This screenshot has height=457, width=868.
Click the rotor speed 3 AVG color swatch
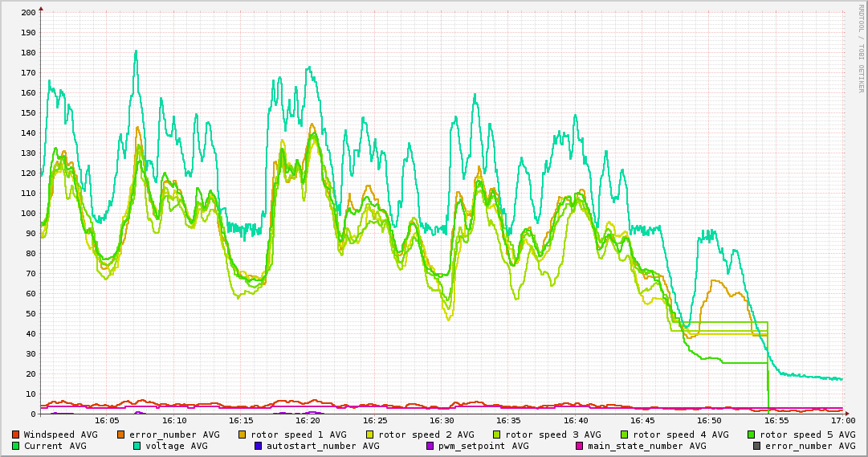(x=497, y=435)
